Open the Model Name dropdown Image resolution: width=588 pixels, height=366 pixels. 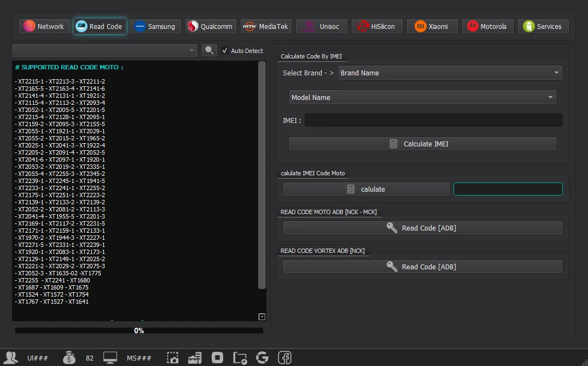(x=423, y=97)
